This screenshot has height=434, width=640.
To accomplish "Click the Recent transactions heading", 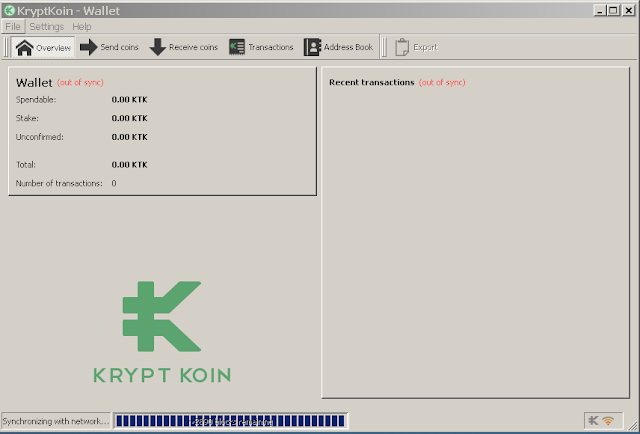I will pos(372,82).
